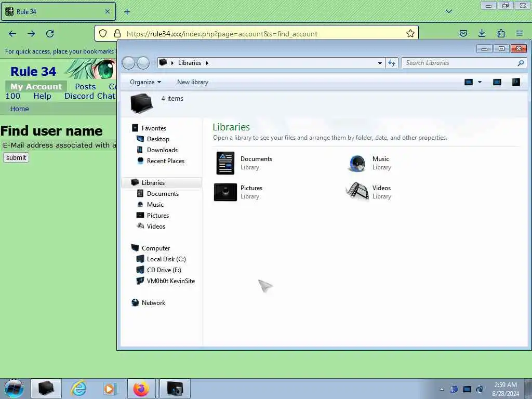
Task: Reload the Firefox page
Action: [50, 34]
